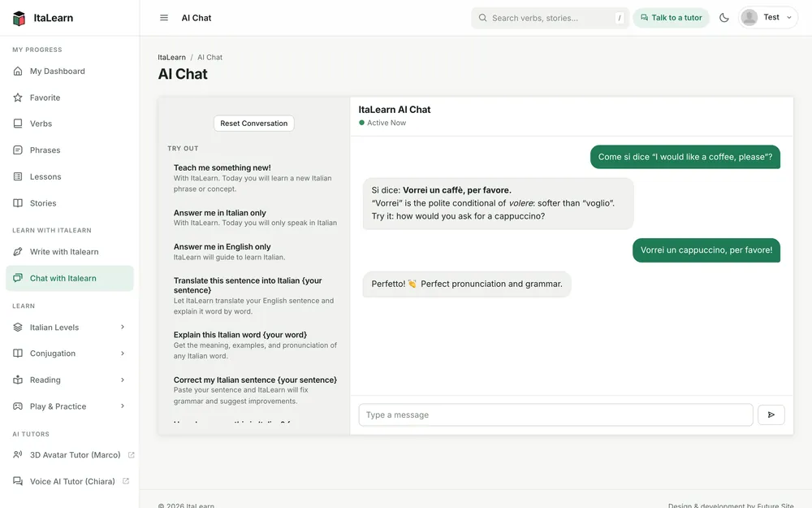Click the Type a message field
The image size is (812, 508).
coord(555,415)
